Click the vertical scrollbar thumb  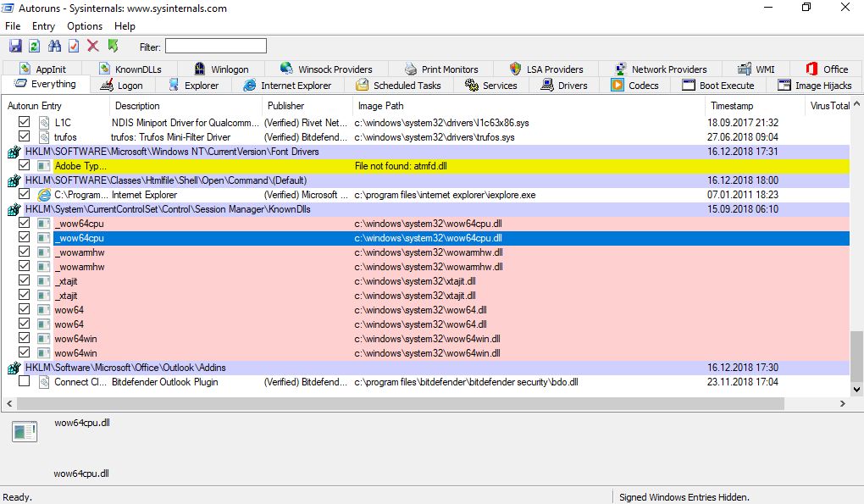[x=857, y=356]
